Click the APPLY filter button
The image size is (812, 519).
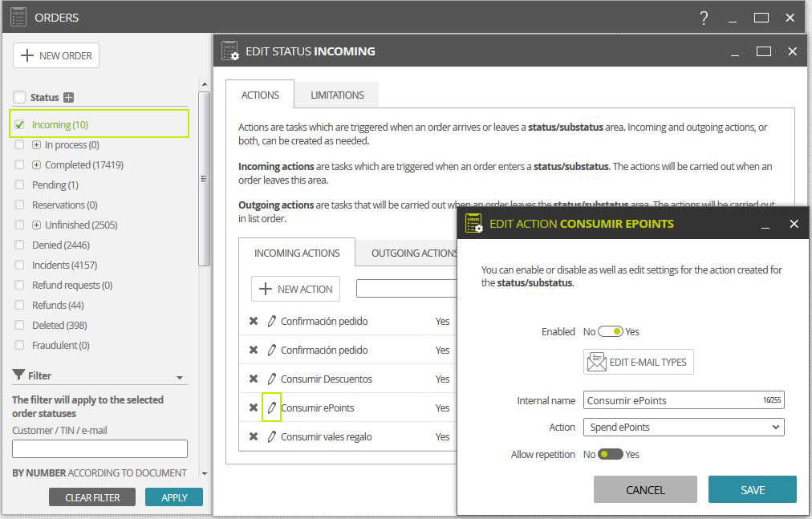point(174,497)
